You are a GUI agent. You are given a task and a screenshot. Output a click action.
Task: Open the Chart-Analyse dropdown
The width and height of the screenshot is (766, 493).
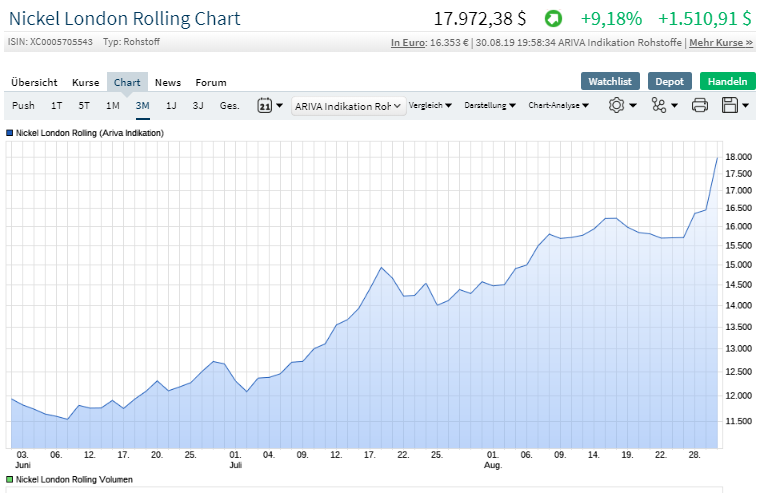558,105
